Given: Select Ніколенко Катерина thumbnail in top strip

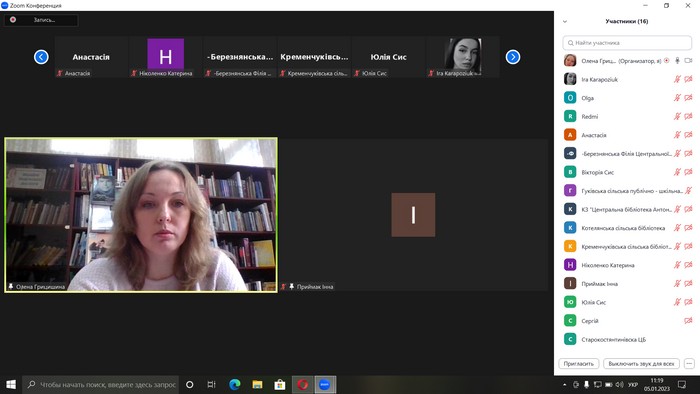Looking at the screenshot, I should (x=166, y=57).
